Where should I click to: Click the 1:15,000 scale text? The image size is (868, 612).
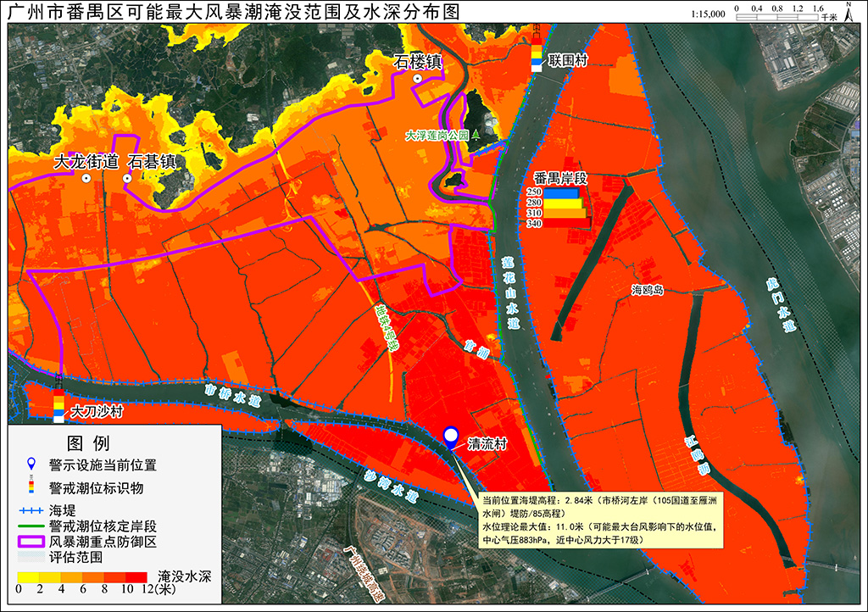(708, 14)
